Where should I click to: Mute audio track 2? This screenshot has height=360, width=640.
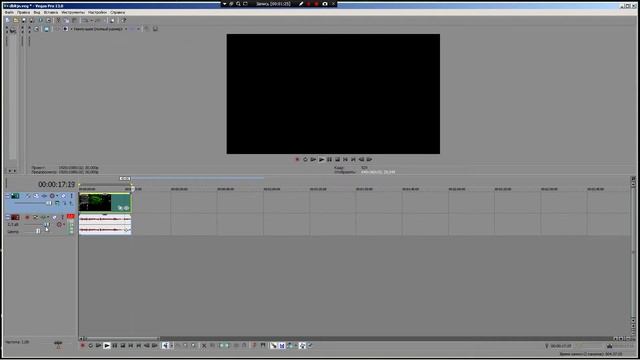(x=54, y=217)
